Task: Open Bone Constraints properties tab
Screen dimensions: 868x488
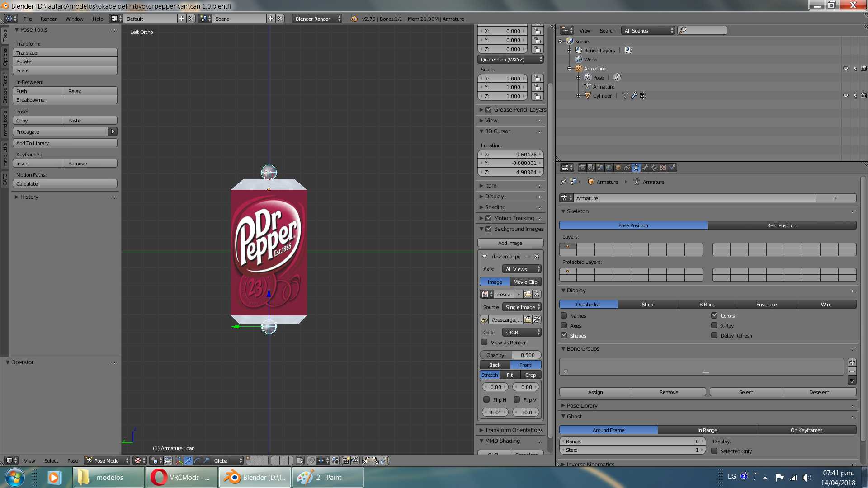Action: 654,168
